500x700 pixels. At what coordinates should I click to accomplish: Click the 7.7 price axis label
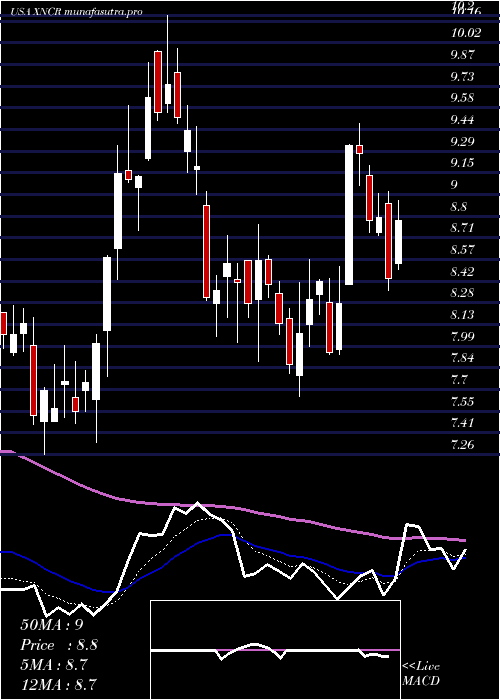tap(460, 379)
